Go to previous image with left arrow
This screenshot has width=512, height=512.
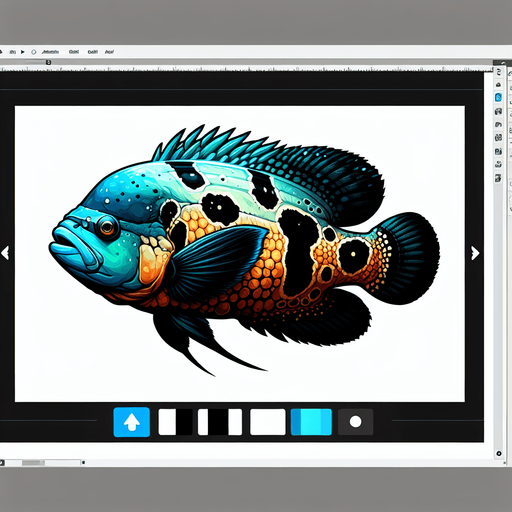(x=5, y=253)
